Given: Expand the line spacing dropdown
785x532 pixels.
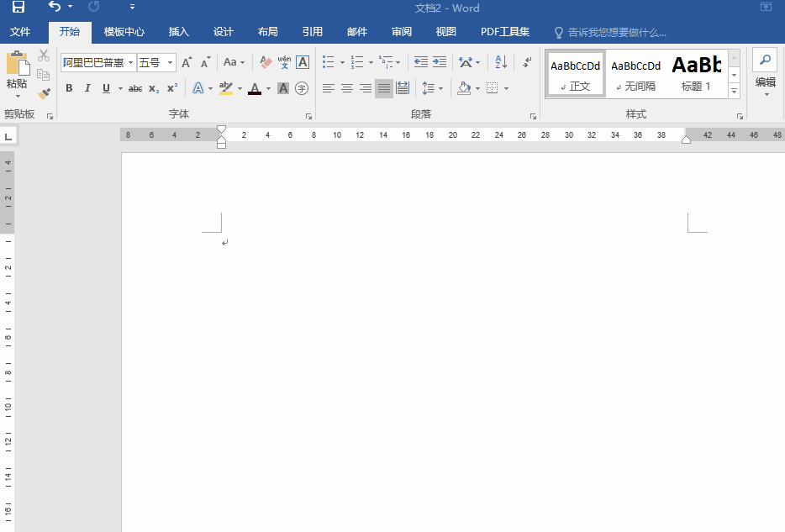Looking at the screenshot, I should [440, 88].
